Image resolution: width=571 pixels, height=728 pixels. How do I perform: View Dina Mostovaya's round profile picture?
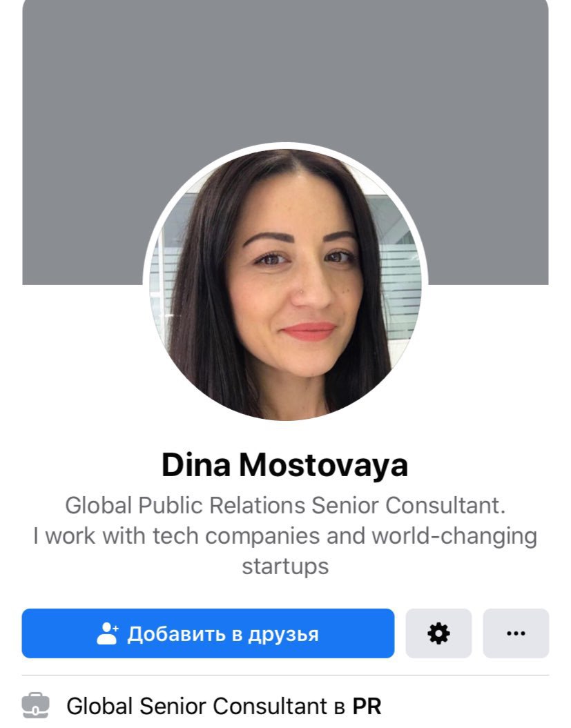[x=285, y=284]
